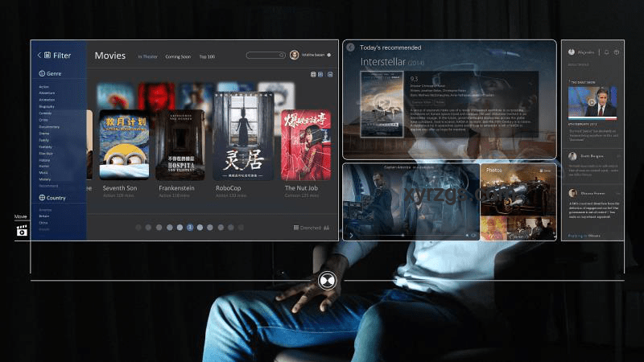
Task: Click the rightmost view mode icon
Action: pos(330,74)
